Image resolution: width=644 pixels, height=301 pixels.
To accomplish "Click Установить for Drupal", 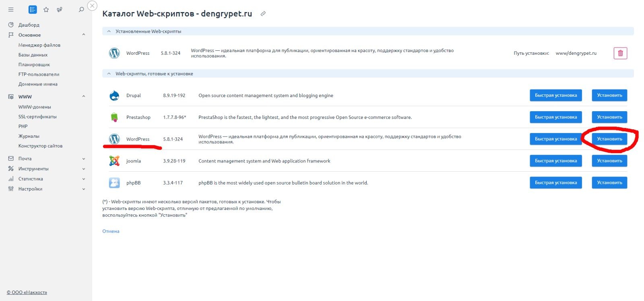I will point(609,95).
